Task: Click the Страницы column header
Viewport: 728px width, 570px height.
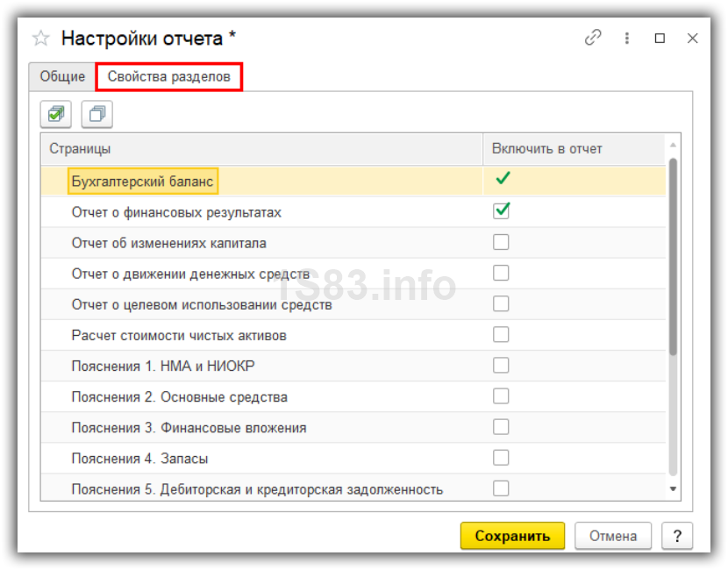Action: click(262, 149)
